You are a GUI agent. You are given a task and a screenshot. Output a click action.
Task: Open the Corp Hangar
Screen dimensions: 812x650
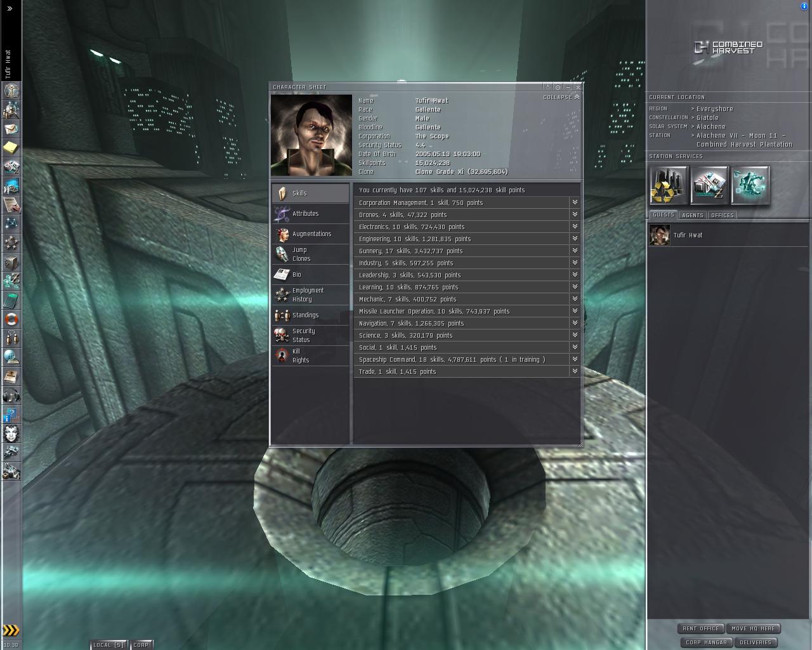[x=707, y=642]
